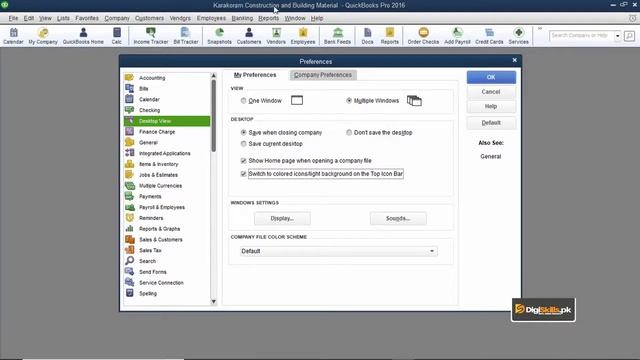
Task: Select Save when closing company
Action: tap(244, 133)
